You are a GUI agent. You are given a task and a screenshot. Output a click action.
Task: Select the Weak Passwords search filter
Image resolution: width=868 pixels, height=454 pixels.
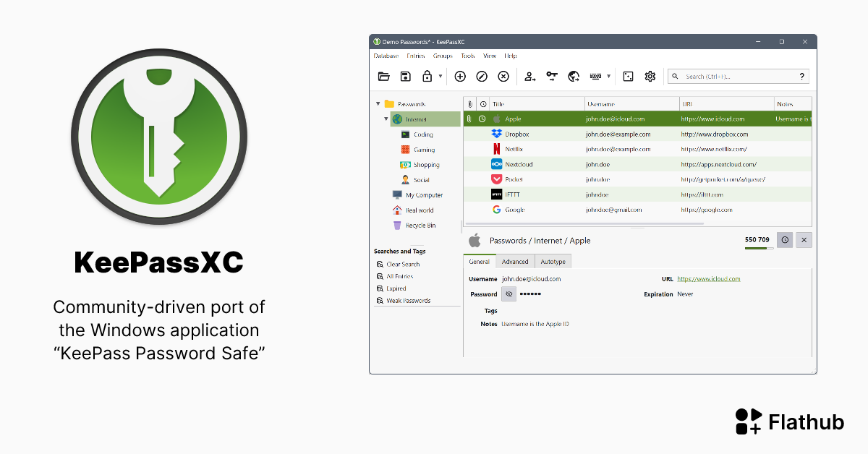[408, 301]
